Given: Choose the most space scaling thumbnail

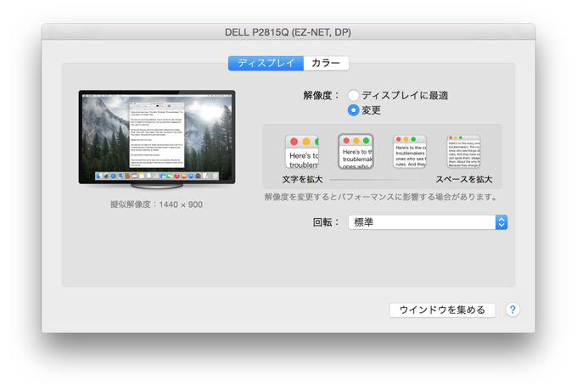Looking at the screenshot, I should pos(463,152).
